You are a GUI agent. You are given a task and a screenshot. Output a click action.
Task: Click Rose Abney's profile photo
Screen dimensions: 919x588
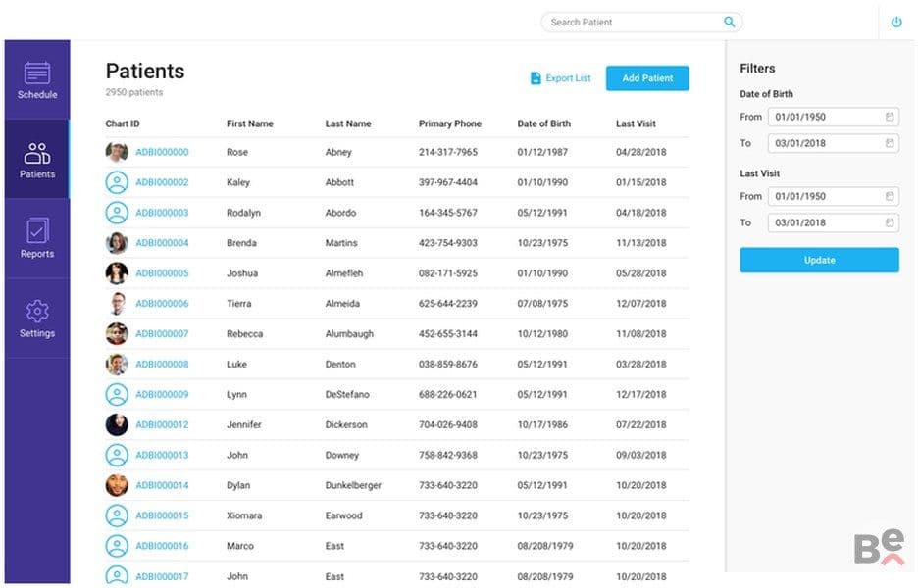117,152
